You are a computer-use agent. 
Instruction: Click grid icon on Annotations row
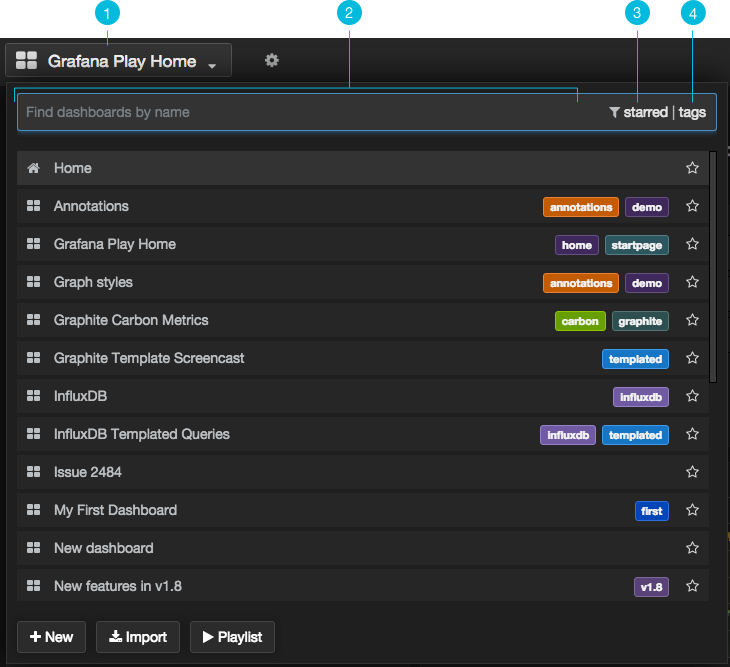[x=33, y=206]
